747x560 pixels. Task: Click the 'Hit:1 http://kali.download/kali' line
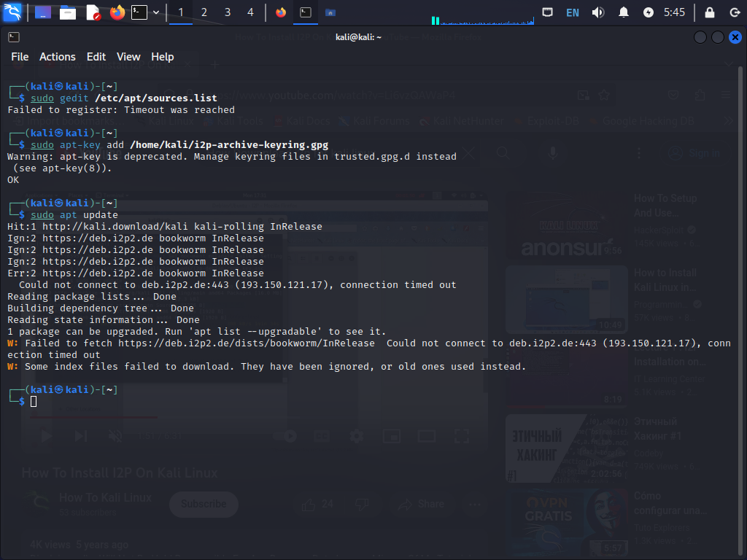[x=165, y=227]
